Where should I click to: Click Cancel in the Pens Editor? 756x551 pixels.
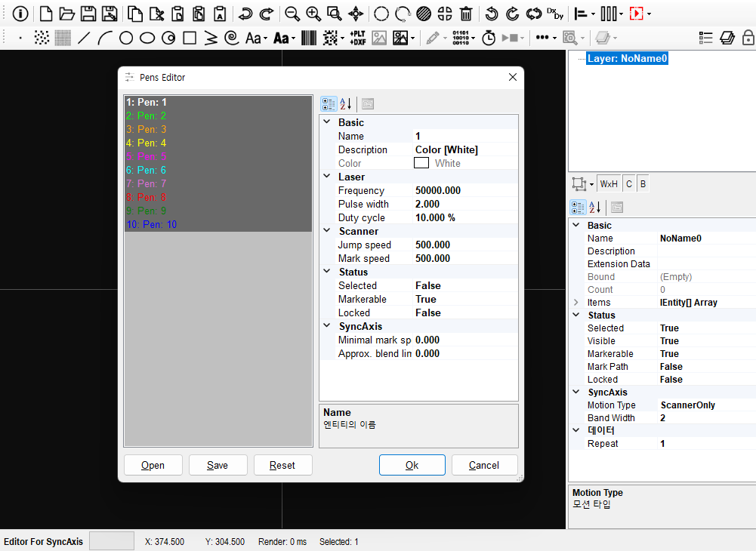pyautogui.click(x=485, y=465)
